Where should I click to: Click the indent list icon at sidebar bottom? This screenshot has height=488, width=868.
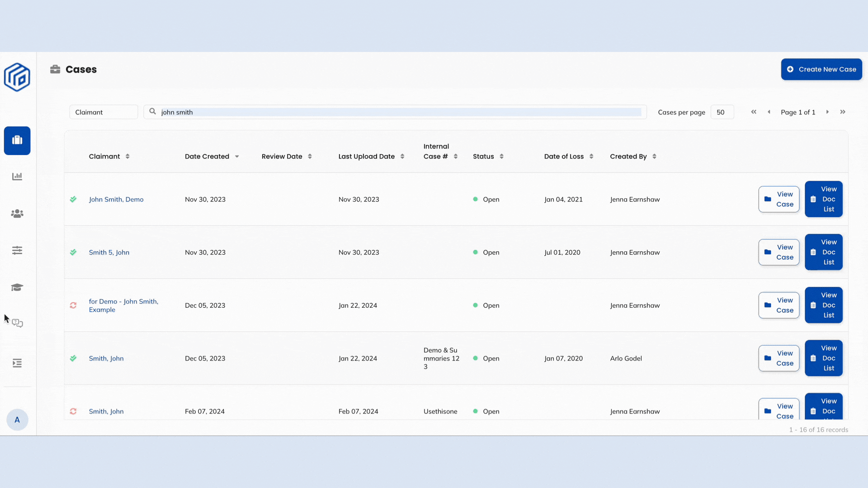[17, 363]
